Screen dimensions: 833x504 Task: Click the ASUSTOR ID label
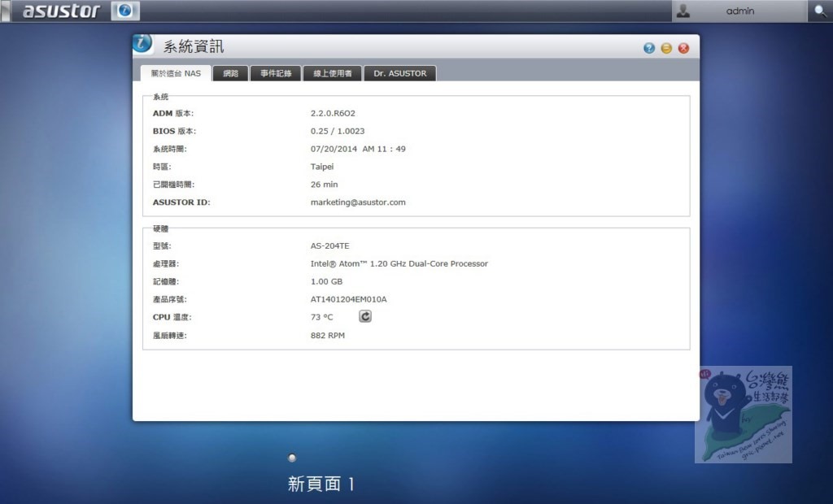[181, 202]
